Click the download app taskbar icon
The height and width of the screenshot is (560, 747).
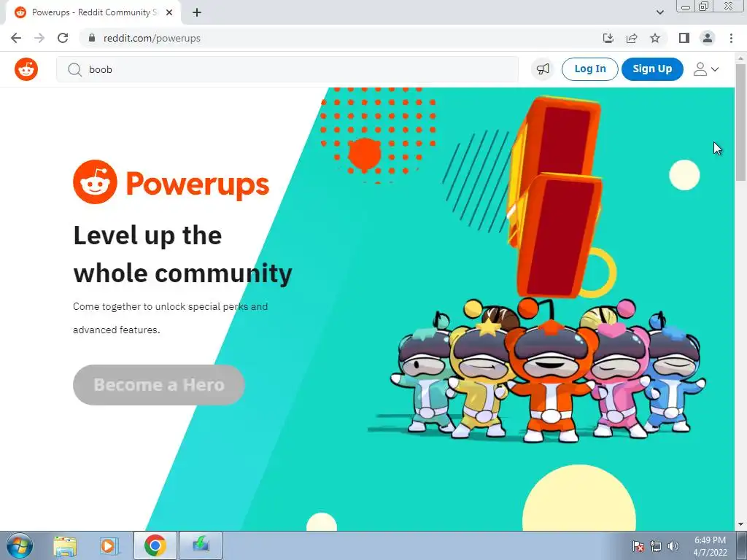(x=201, y=545)
